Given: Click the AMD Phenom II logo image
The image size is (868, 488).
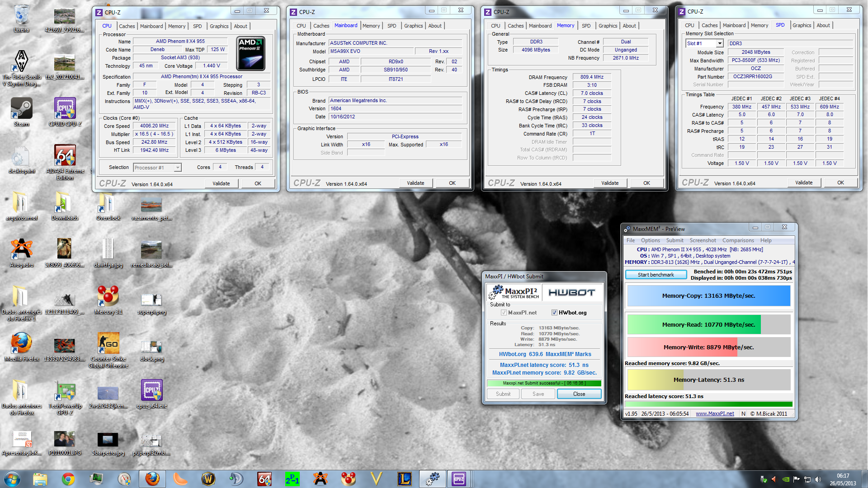Looking at the screenshot, I should coord(250,53).
